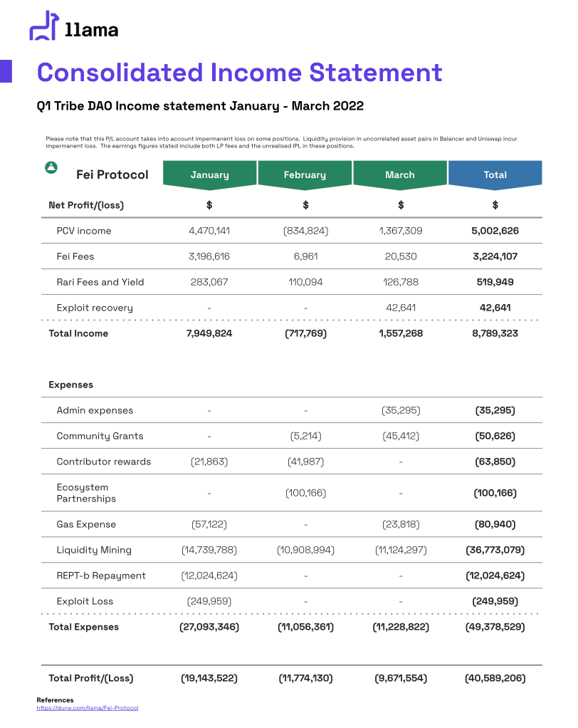Image resolution: width=578 pixels, height=728 pixels.
Task: Select the March column header
Action: [400, 175]
